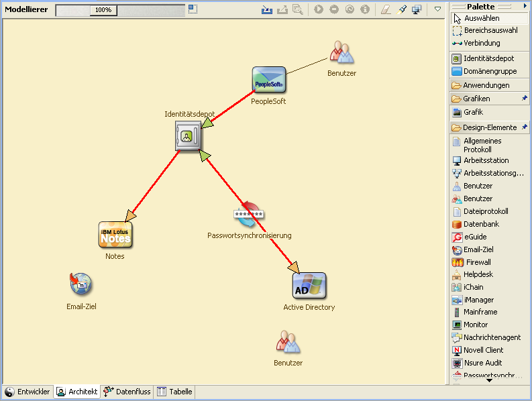Select the PeopleSoft application icon
The width and height of the screenshot is (532, 401).
click(269, 80)
